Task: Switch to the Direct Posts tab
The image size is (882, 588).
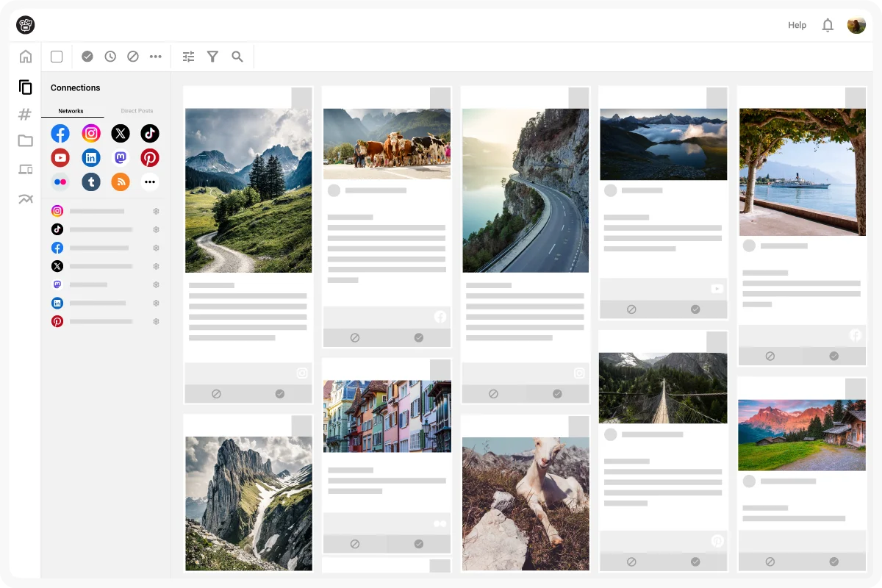Action: [137, 111]
